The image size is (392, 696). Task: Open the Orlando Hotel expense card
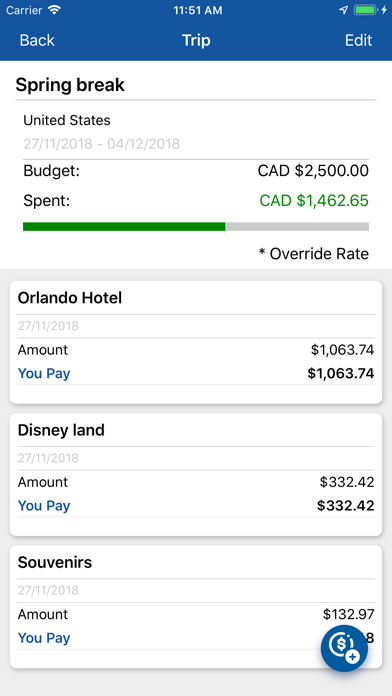196,342
